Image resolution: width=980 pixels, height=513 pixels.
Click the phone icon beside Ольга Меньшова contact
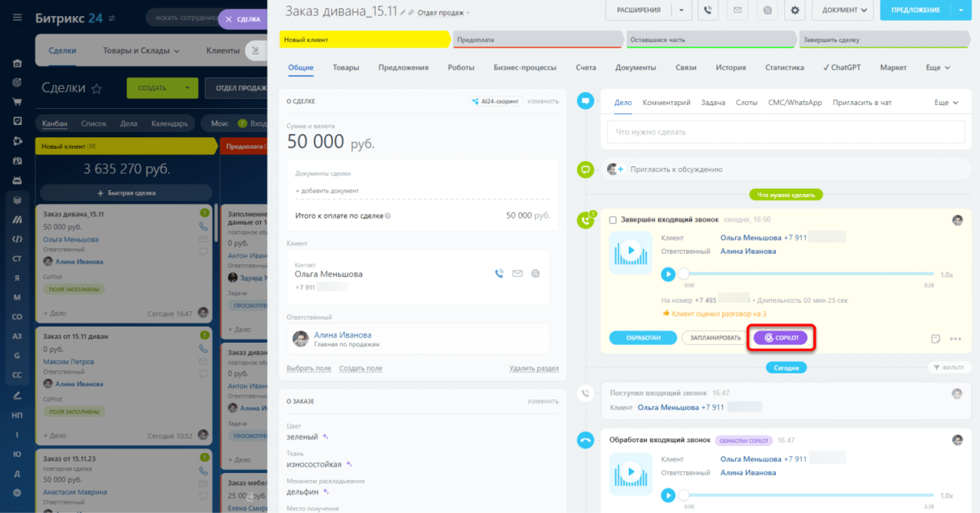click(499, 274)
